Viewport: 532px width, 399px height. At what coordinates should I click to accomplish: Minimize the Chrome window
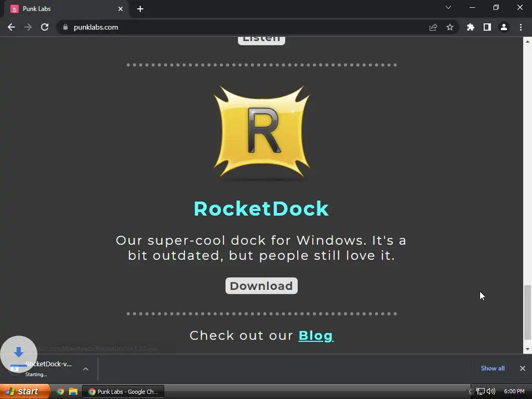point(472,7)
